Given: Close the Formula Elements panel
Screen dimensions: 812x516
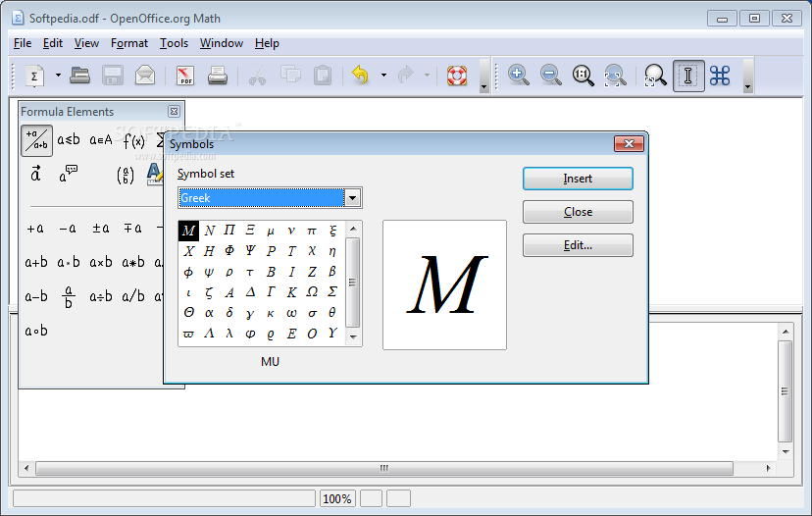Looking at the screenshot, I should click(x=174, y=112).
